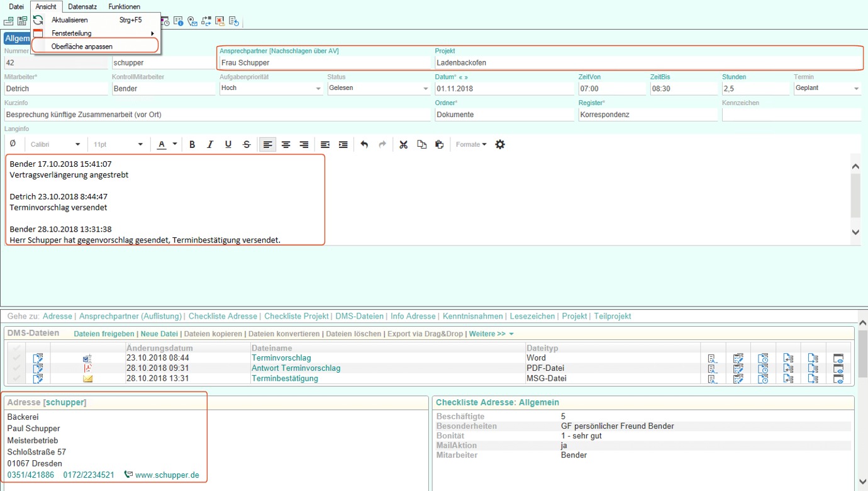The height and width of the screenshot is (491, 868).
Task: Click the paste clipboard icon
Action: coord(440,145)
